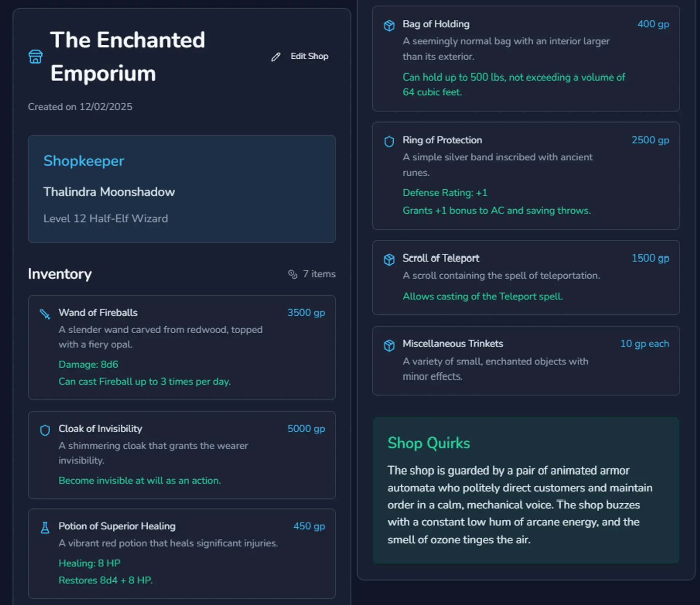Viewport: 700px width, 605px height.
Task: Select the wand icon on Wand of Fireballs
Action: [45, 314]
